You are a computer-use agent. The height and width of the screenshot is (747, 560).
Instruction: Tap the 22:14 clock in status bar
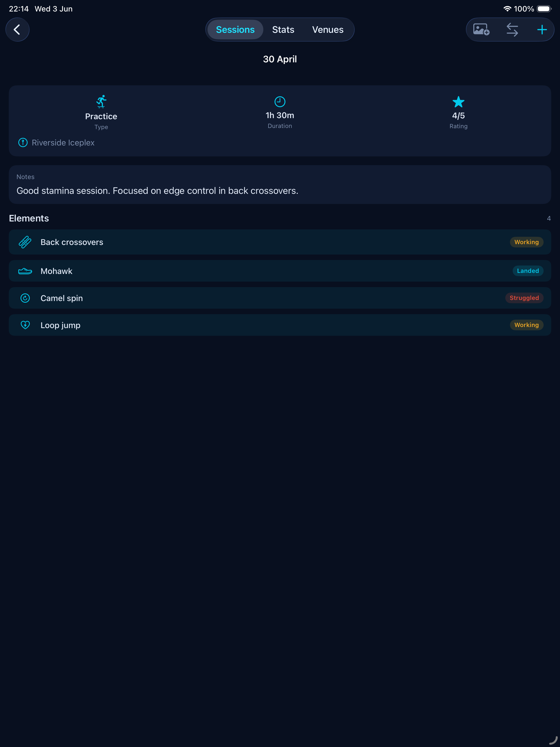tap(19, 9)
